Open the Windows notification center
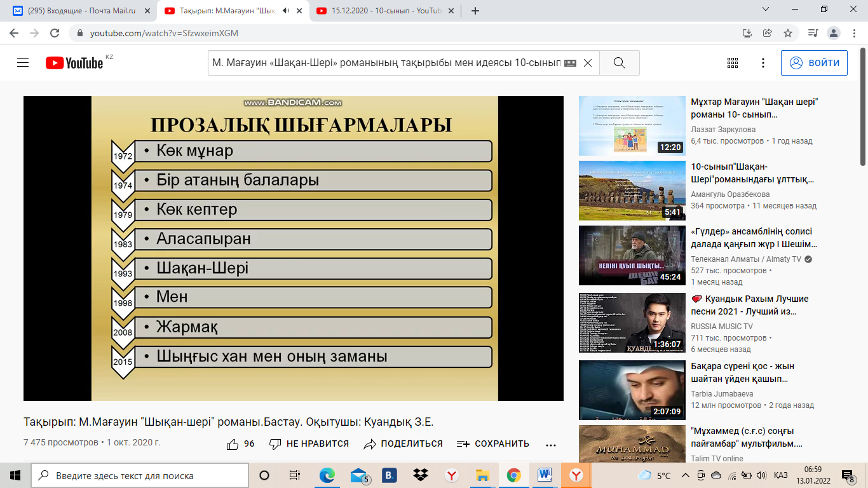Image resolution: width=868 pixels, height=488 pixels. pyautogui.click(x=848, y=475)
